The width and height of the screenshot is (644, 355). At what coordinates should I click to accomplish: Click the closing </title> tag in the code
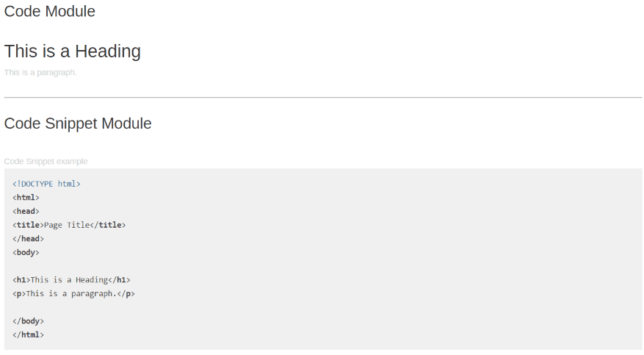tap(108, 225)
